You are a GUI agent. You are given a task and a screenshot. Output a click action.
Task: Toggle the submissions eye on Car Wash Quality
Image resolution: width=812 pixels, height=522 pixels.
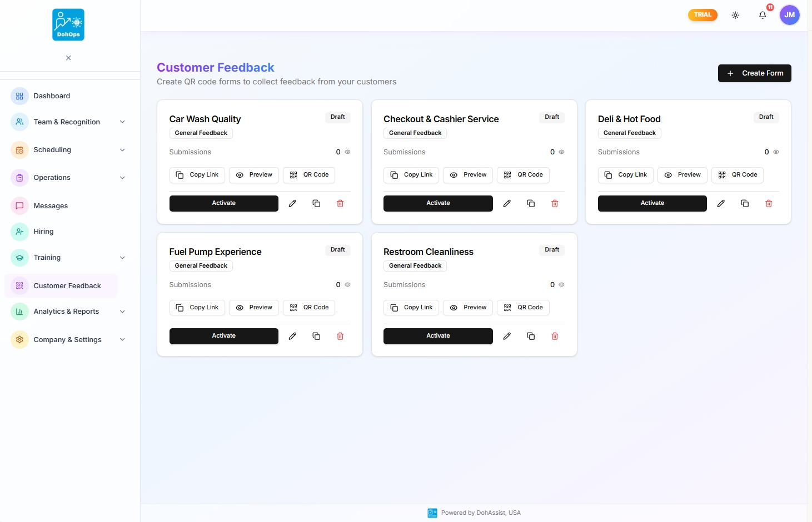[x=347, y=152]
